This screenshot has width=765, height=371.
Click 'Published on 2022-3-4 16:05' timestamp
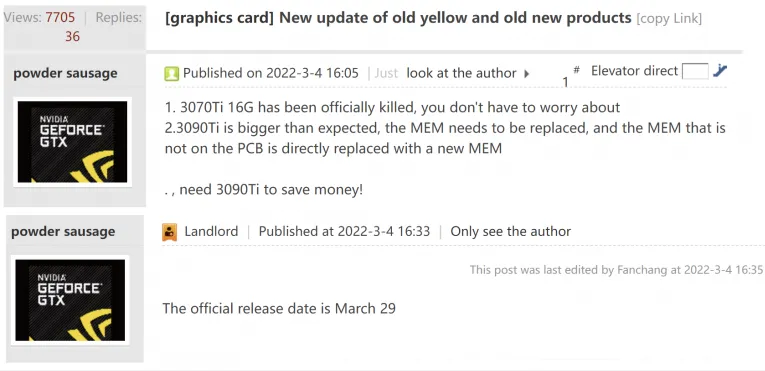click(x=271, y=73)
